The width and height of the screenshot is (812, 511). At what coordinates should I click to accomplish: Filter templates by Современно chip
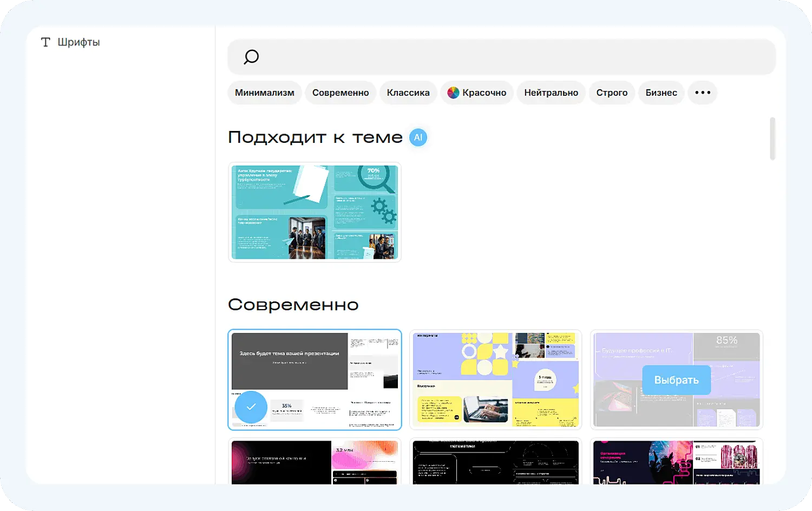[x=340, y=93]
